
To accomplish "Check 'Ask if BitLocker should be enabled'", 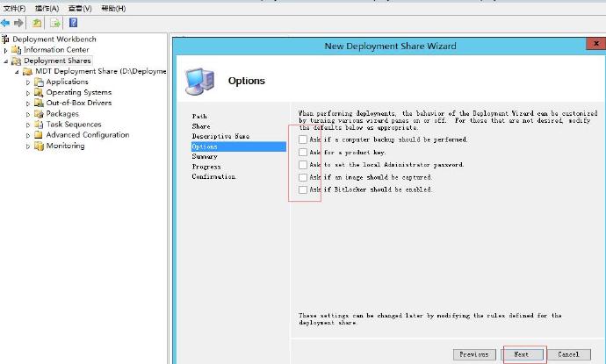I will [303, 189].
